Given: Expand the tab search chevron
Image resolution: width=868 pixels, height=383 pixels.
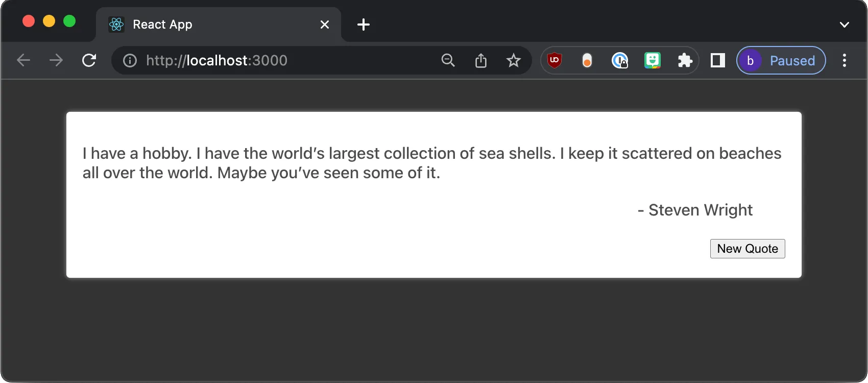Looking at the screenshot, I should click(x=845, y=25).
